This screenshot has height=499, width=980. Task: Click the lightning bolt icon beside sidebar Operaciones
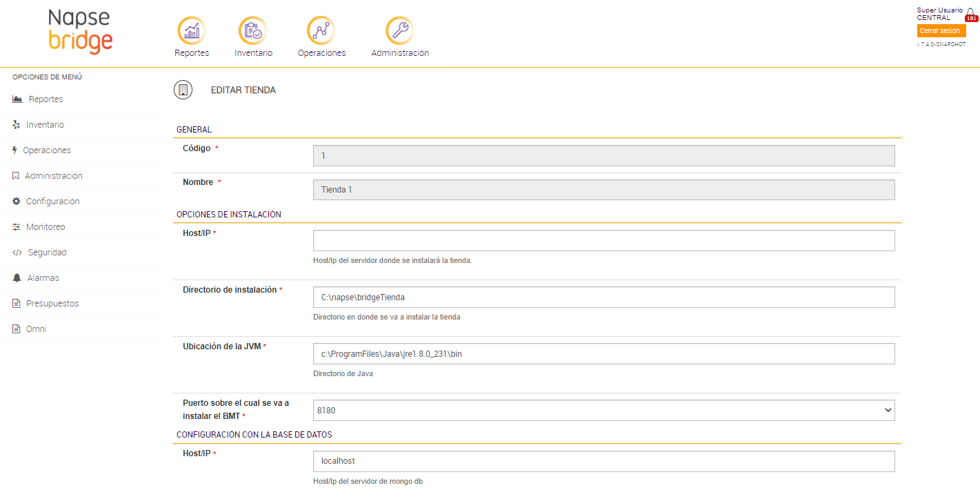14,150
